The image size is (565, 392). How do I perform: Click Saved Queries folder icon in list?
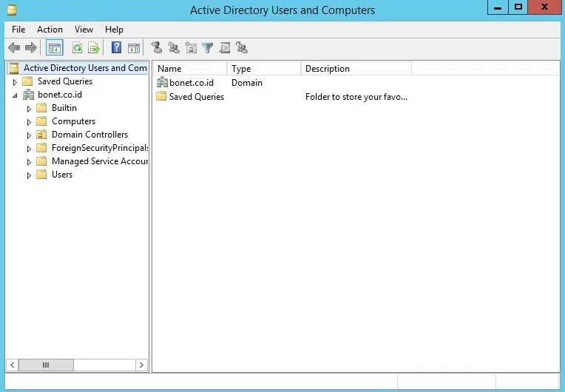161,96
